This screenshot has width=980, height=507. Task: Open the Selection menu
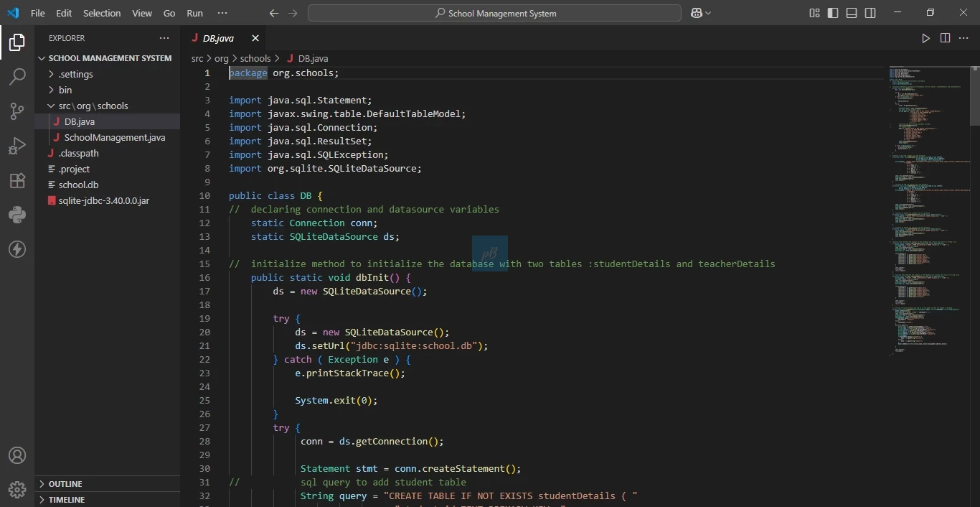pos(102,13)
